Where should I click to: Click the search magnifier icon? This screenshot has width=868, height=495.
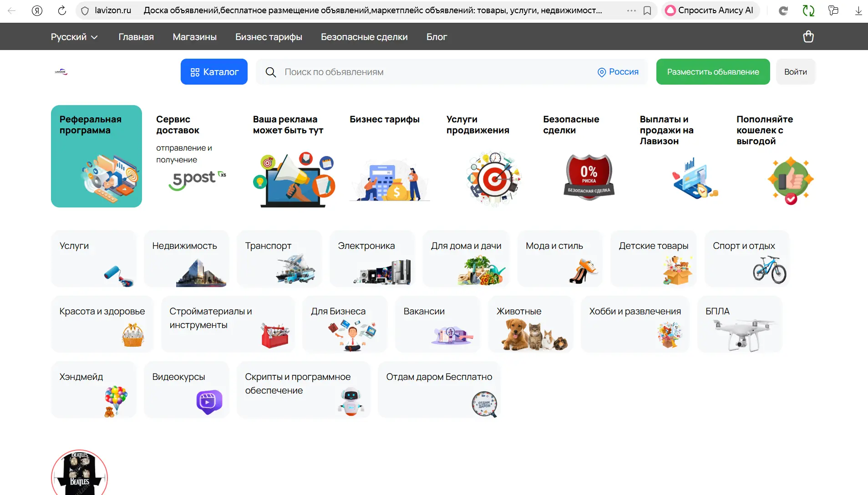(x=271, y=72)
